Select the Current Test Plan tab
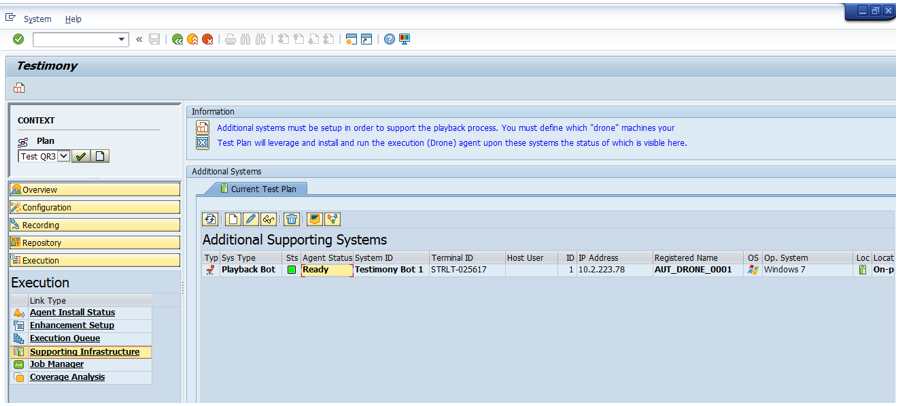The height and width of the screenshot is (406, 899). tap(257, 189)
